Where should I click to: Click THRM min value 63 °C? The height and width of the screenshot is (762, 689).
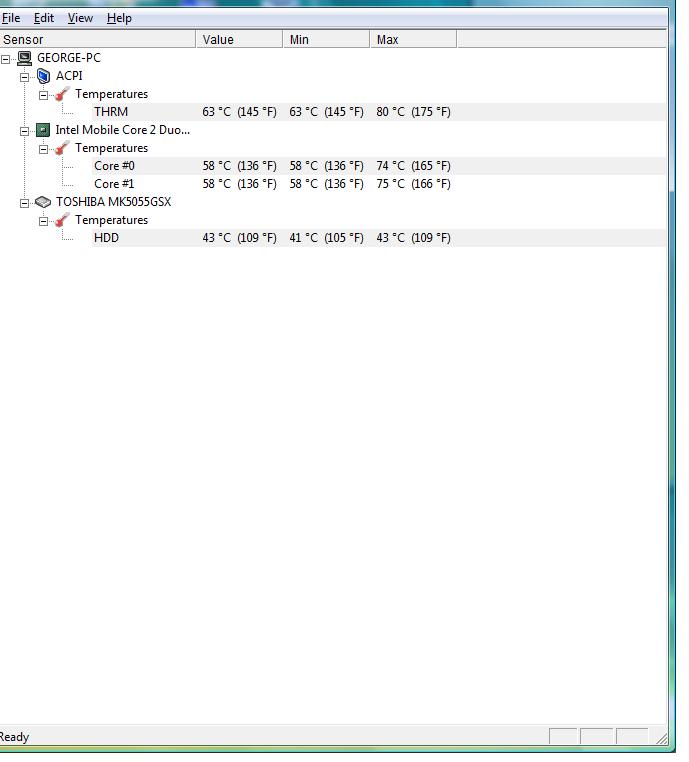pos(327,112)
